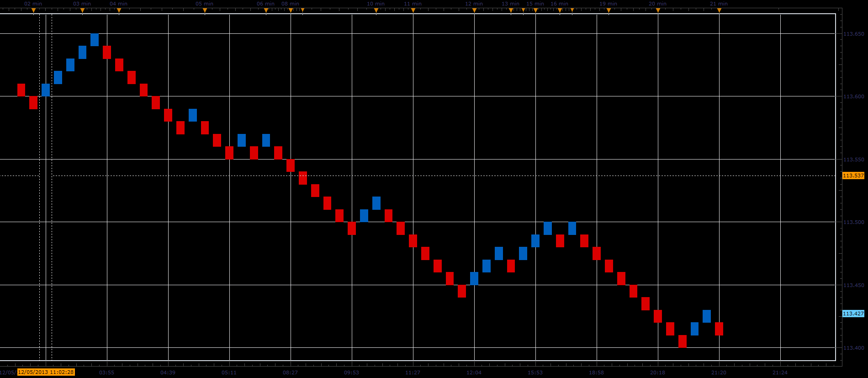Click the 21:24 time axis label

(780, 373)
